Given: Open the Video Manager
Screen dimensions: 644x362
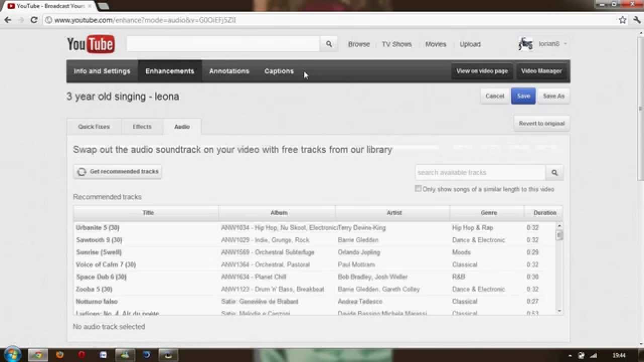Looking at the screenshot, I should [541, 71].
